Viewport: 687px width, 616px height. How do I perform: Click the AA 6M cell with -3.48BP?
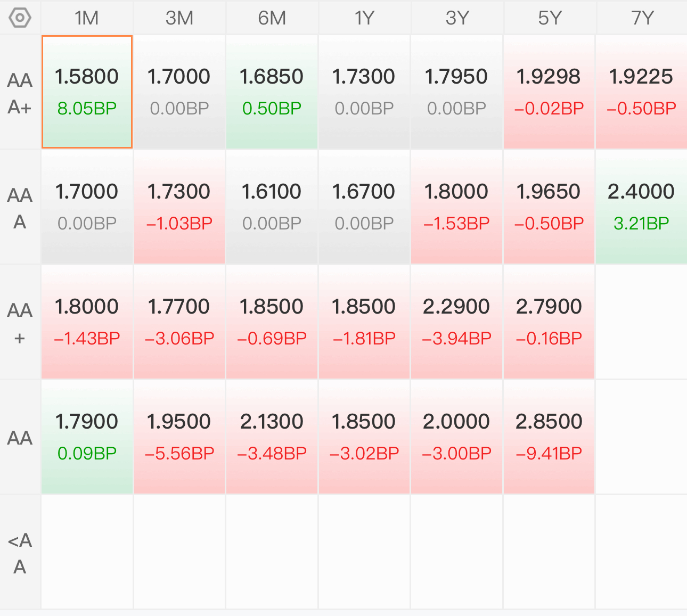(x=272, y=437)
